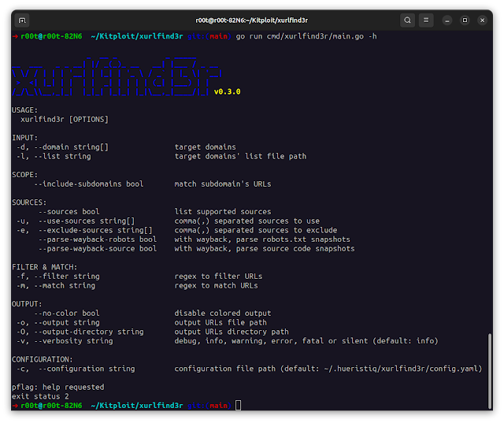Click the blue xurlfind3r ASCII banner
Viewport: 504px width, 423px height.
pos(117,76)
